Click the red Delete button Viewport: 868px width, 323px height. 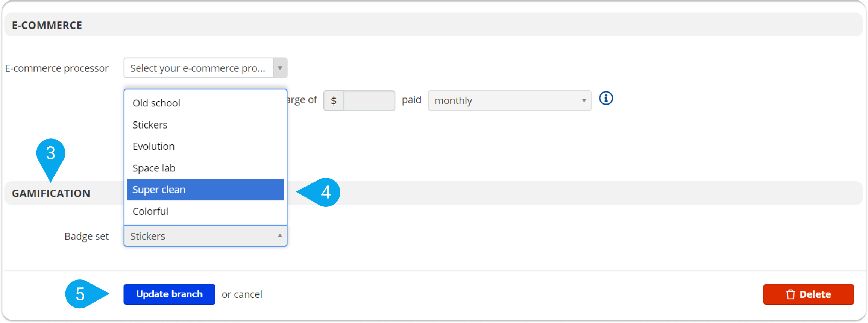click(808, 294)
